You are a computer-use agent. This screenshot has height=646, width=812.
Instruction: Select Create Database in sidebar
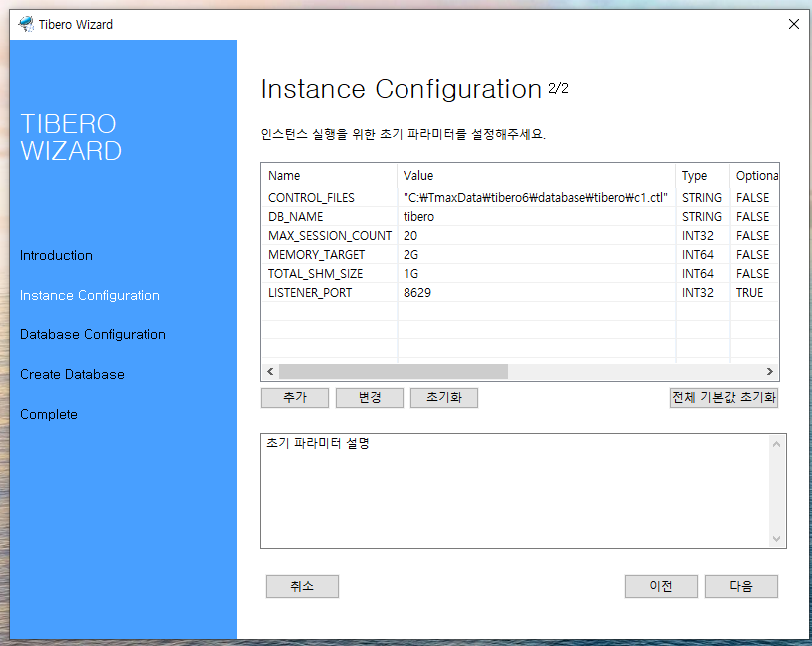point(72,374)
